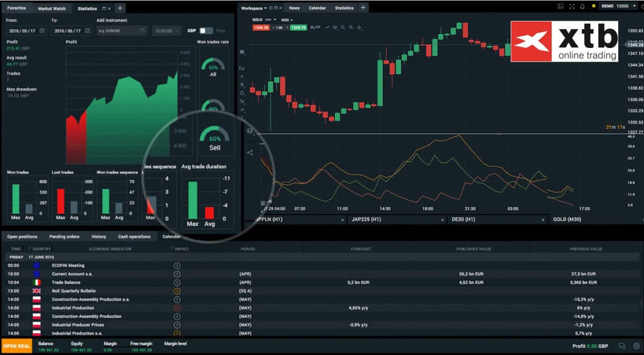The width and height of the screenshot is (644, 355).
Task: Add a new tab in left panel
Action: pos(120,8)
